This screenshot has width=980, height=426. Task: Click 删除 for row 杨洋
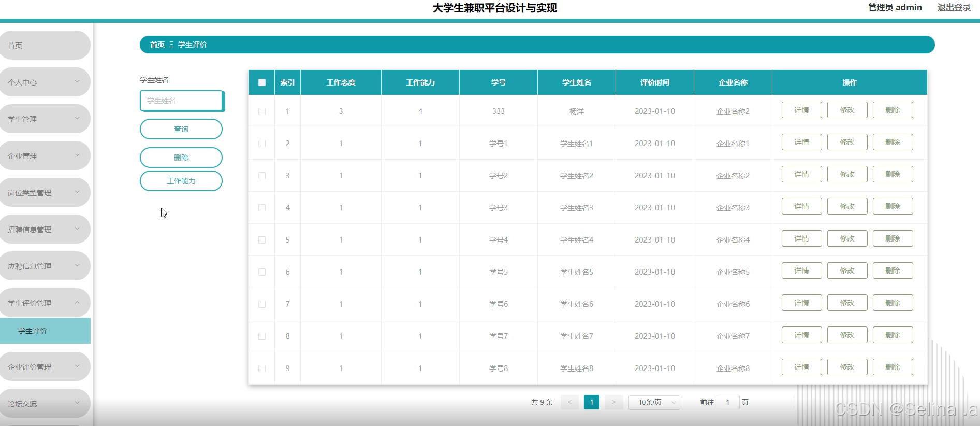tap(893, 110)
